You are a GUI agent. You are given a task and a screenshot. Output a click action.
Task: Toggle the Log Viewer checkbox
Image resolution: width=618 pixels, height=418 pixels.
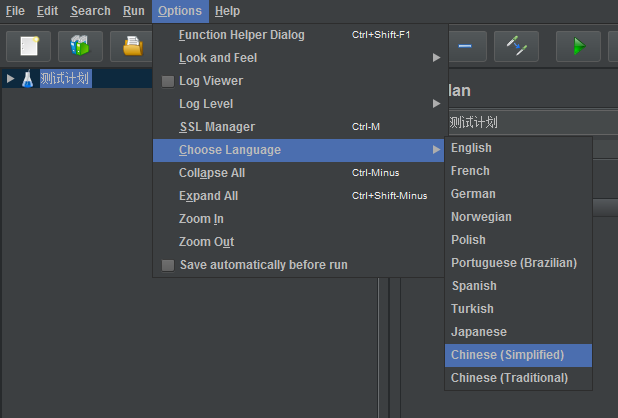pyautogui.click(x=168, y=81)
